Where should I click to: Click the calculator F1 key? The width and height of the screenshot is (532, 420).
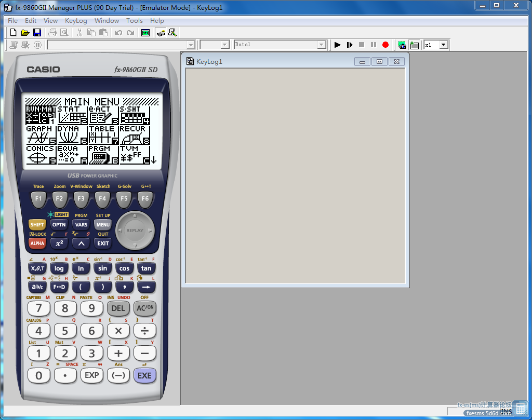tap(38, 199)
